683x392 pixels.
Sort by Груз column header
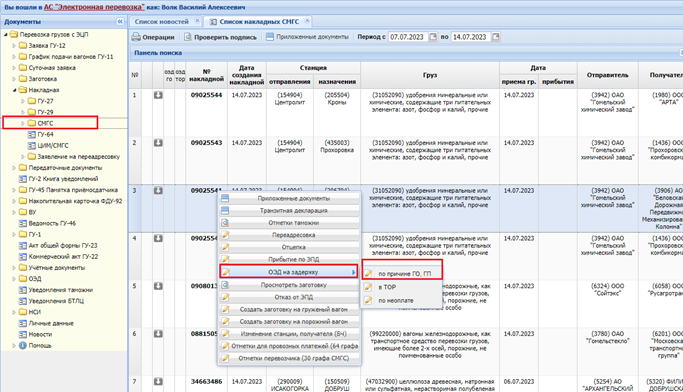(430, 75)
